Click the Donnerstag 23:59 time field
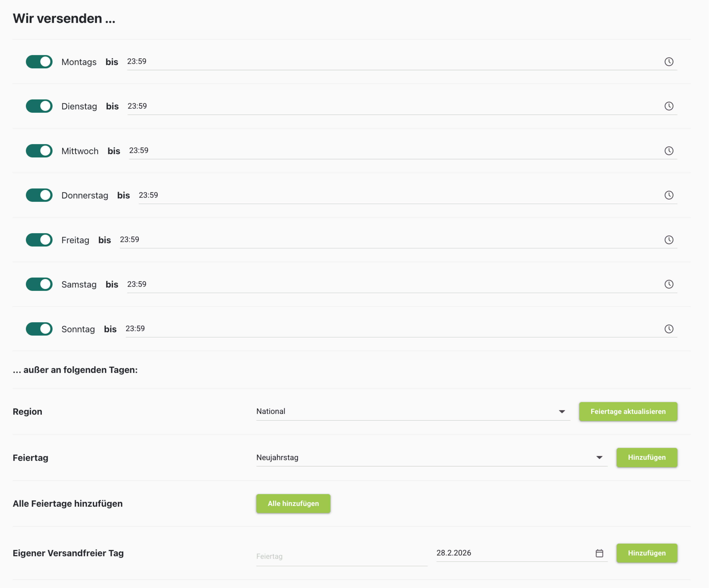 398,195
